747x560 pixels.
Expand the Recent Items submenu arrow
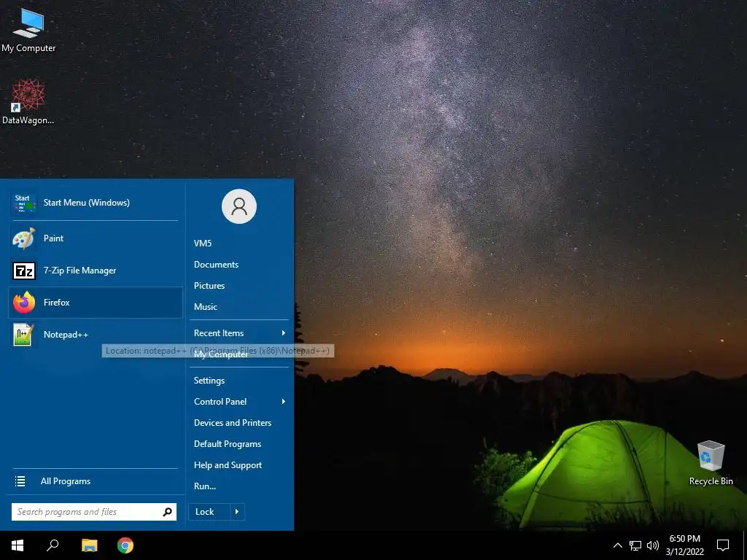[x=284, y=332]
